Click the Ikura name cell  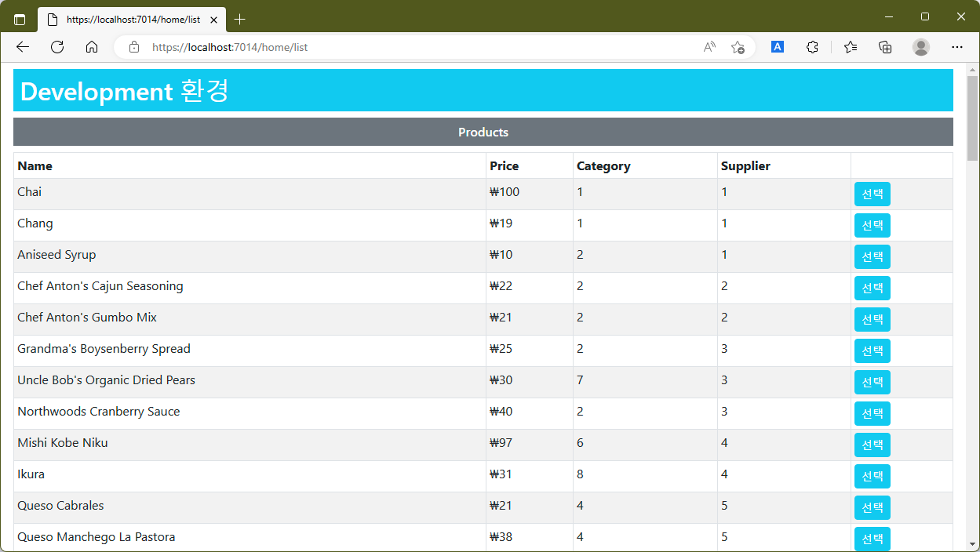tap(250, 477)
